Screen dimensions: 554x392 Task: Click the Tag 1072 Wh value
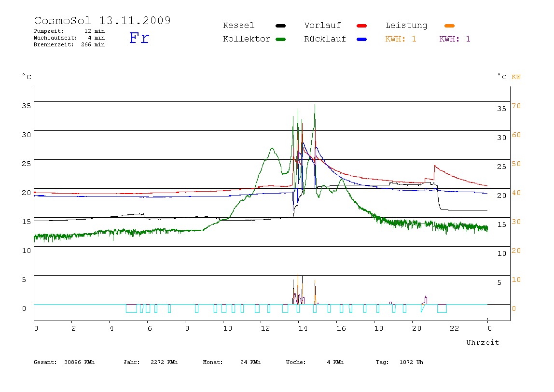pyautogui.click(x=399, y=362)
